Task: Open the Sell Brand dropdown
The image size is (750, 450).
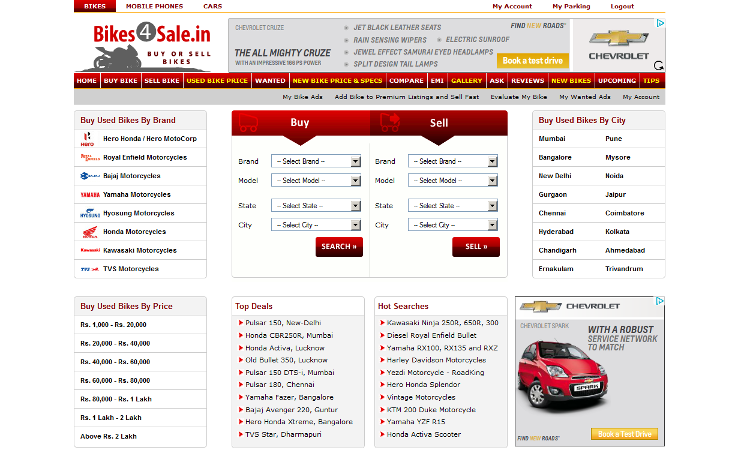Action: 453,161
